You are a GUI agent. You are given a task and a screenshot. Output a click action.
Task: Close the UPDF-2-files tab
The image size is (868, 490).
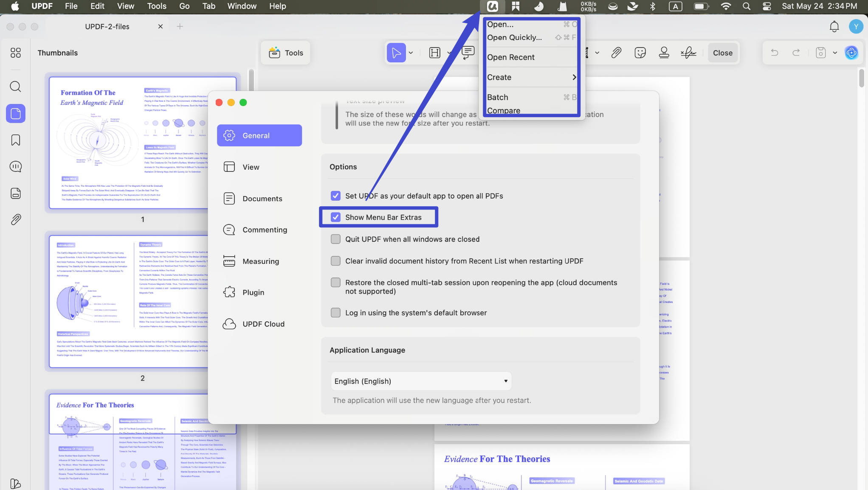(161, 26)
